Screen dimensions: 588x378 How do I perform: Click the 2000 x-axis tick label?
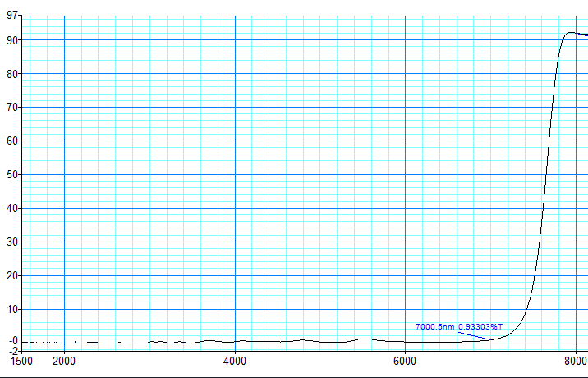click(x=64, y=359)
